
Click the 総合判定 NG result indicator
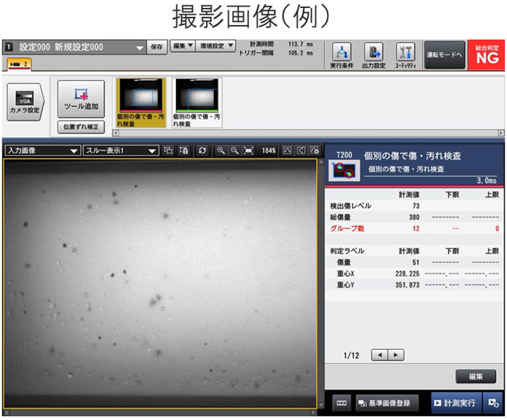click(x=486, y=55)
